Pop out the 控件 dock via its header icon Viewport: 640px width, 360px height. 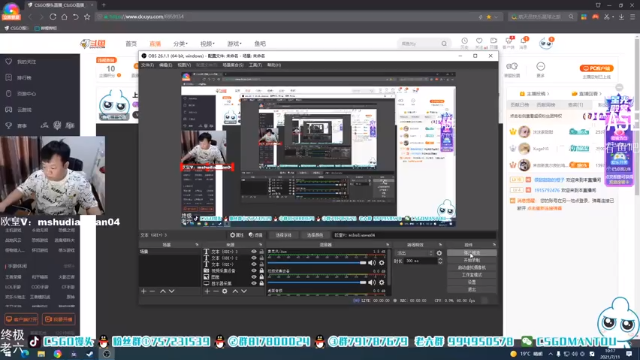[494, 244]
